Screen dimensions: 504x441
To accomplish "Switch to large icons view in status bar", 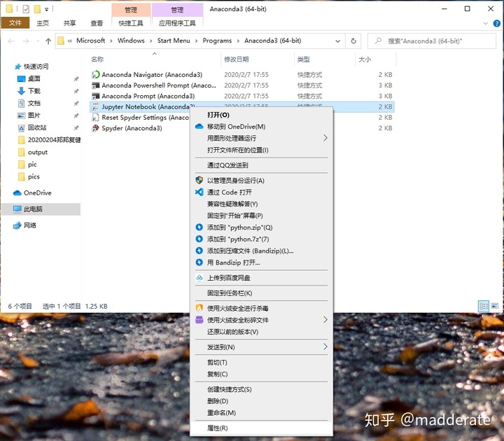I will click(x=495, y=306).
